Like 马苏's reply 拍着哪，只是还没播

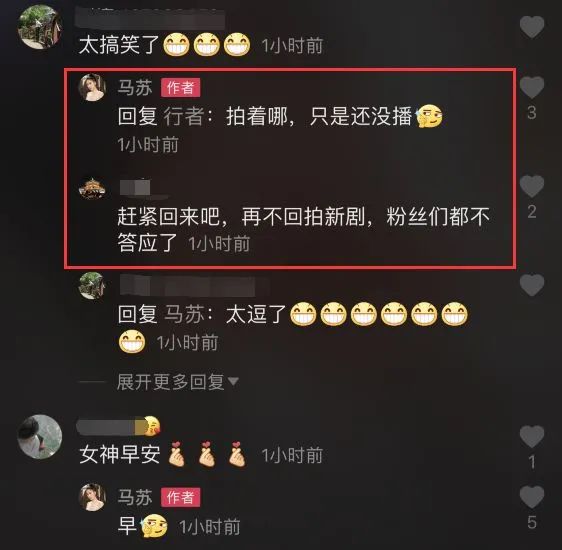532,87
